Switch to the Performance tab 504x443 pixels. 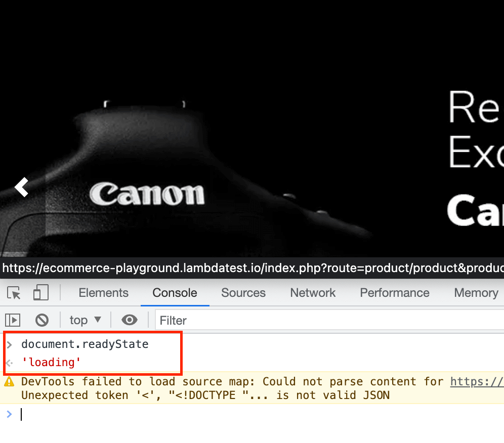click(x=395, y=293)
